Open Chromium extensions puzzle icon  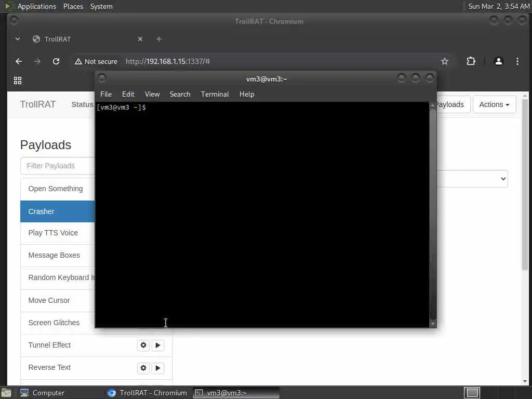[471, 61]
